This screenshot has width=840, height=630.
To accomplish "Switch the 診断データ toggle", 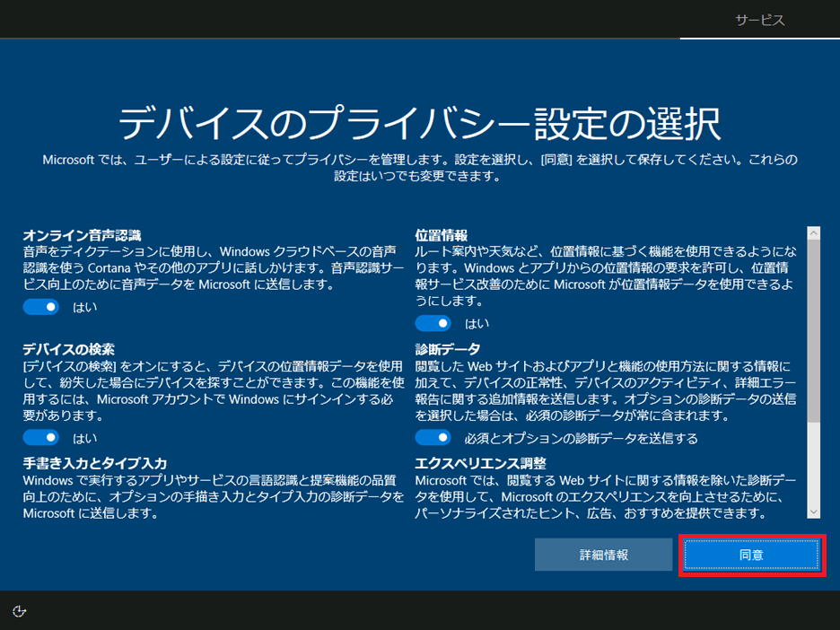I will [433, 438].
